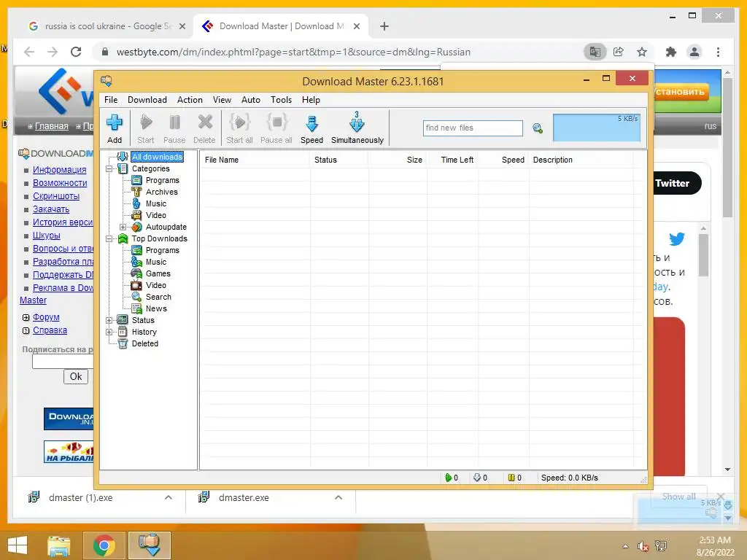
Task: Select Video under Top Downloads
Action: (156, 285)
